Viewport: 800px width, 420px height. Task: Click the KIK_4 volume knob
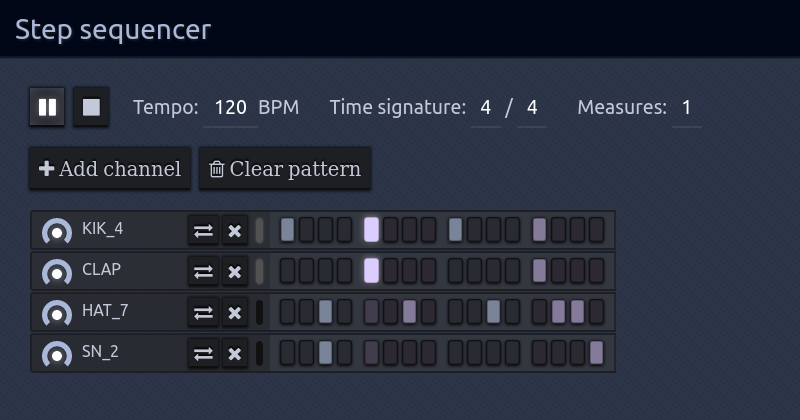[x=57, y=231]
